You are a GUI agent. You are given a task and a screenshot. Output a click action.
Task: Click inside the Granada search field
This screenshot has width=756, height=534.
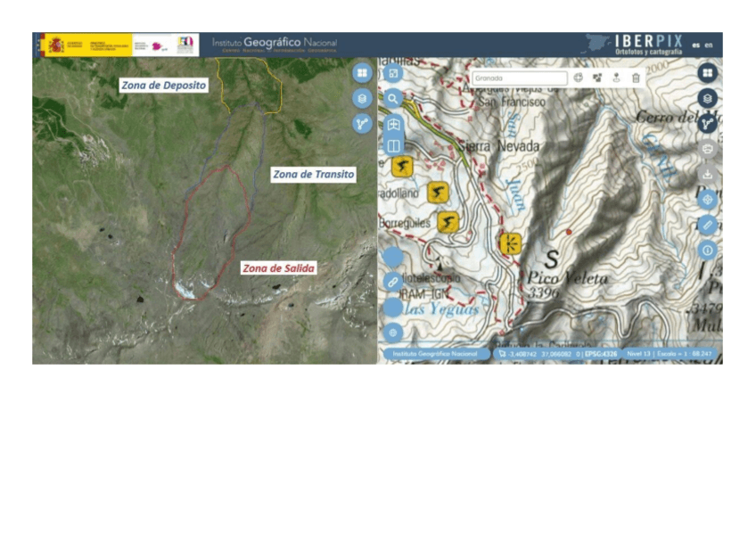tap(519, 78)
